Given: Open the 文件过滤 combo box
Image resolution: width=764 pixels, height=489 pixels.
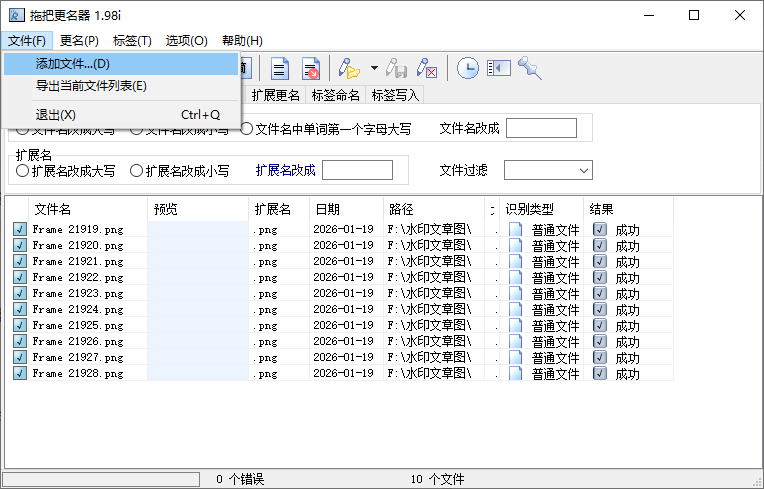Looking at the screenshot, I should (548, 170).
